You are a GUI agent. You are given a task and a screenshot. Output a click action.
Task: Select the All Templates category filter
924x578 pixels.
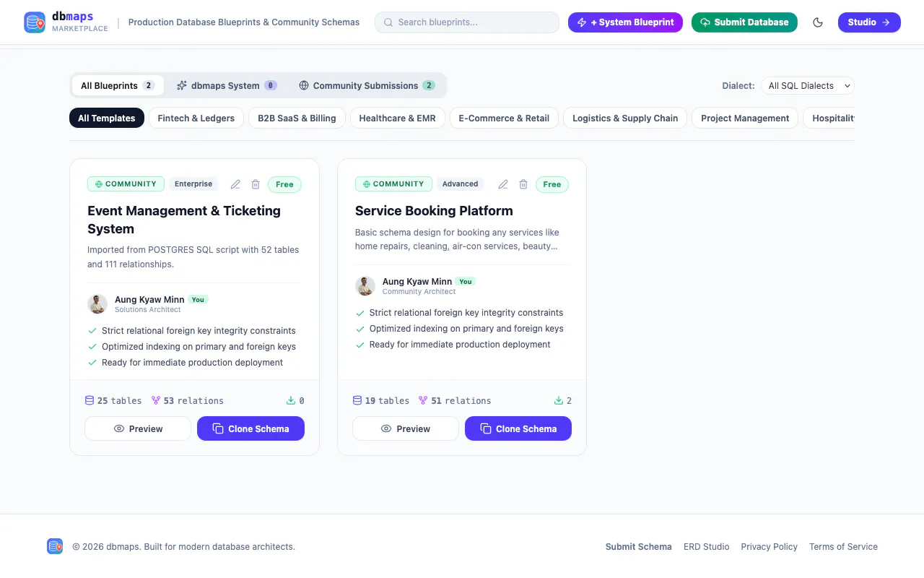(x=107, y=118)
